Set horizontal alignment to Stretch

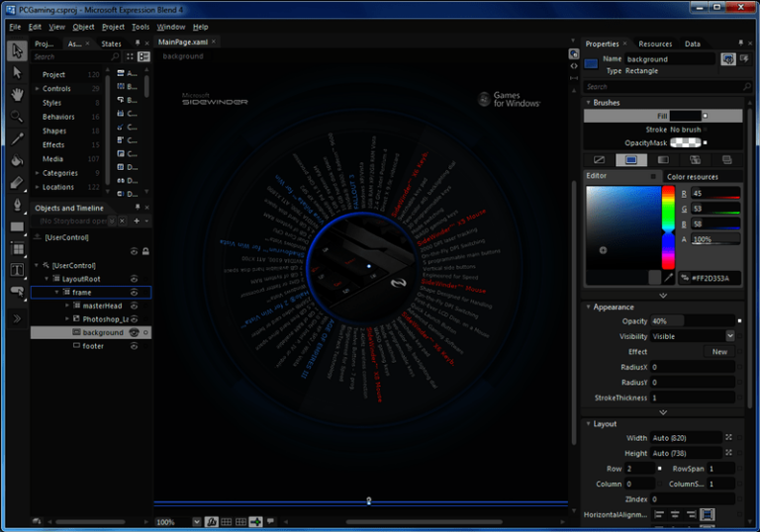[x=708, y=514]
